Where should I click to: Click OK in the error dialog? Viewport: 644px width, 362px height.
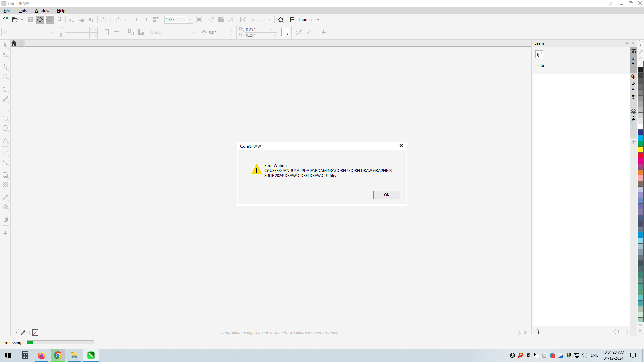[x=386, y=195]
